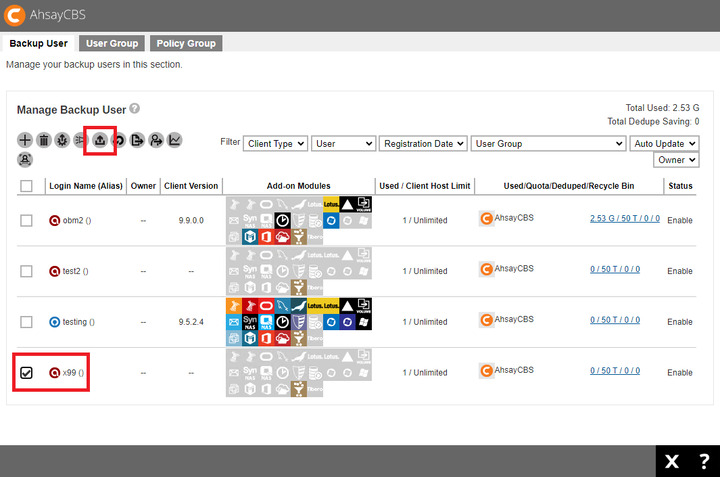Open help with the question mark icon

pos(704,461)
